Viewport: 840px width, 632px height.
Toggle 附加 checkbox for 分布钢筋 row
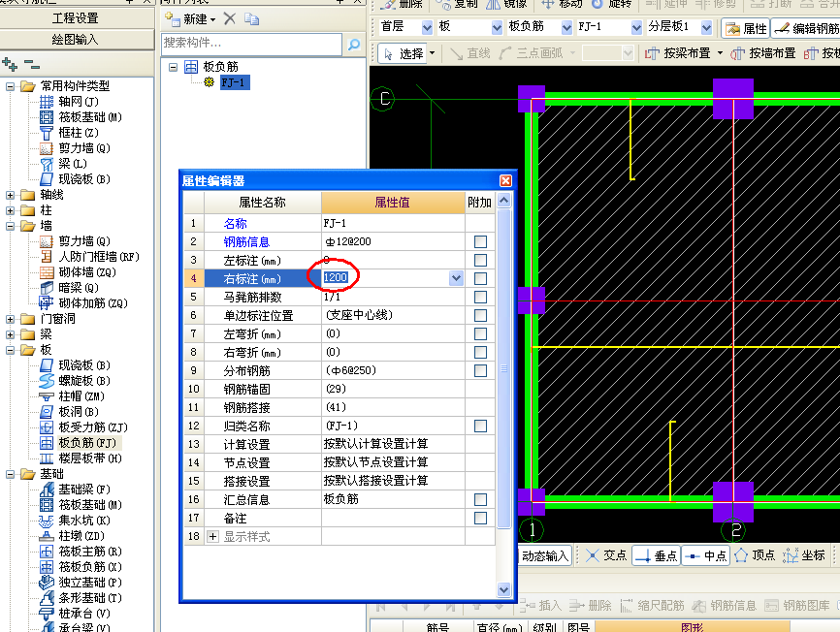(480, 371)
